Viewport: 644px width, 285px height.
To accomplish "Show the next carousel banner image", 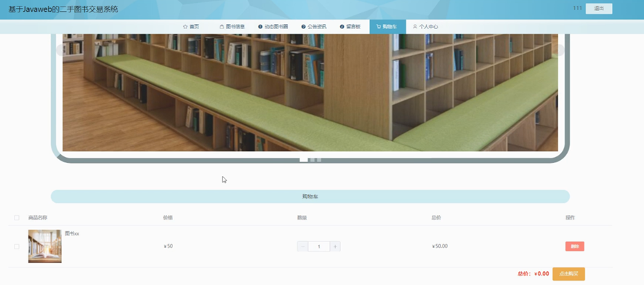I will pyautogui.click(x=560, y=50).
